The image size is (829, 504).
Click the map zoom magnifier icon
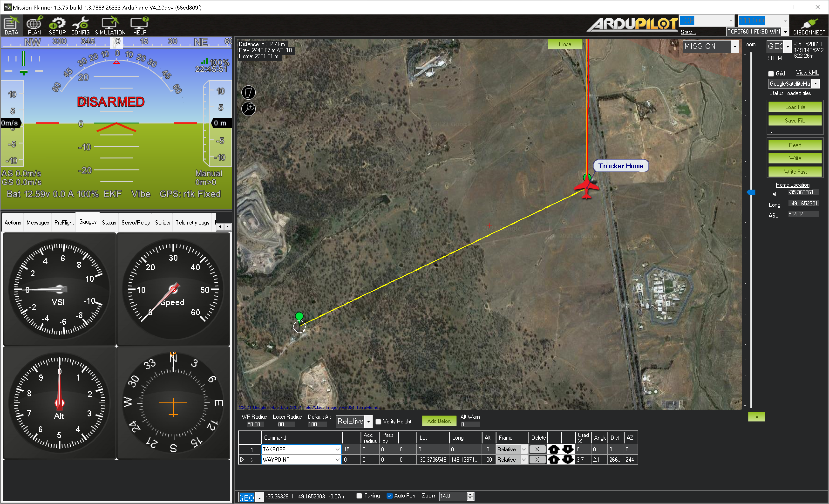click(x=249, y=108)
